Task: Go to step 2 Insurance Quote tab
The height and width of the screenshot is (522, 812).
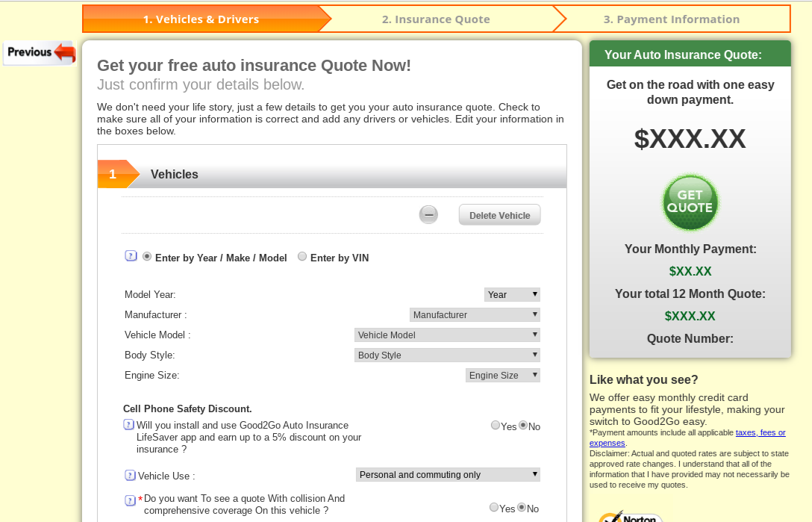Action: [x=436, y=19]
